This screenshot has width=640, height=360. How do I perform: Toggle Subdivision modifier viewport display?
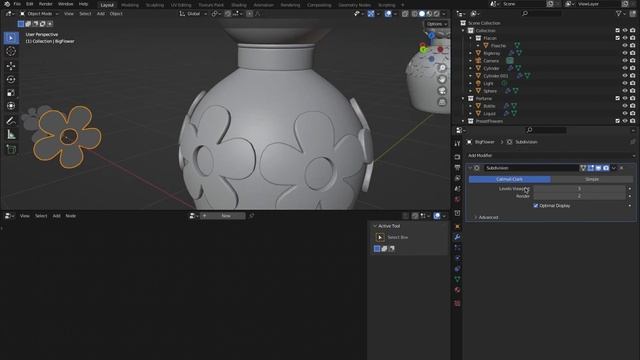pos(598,168)
